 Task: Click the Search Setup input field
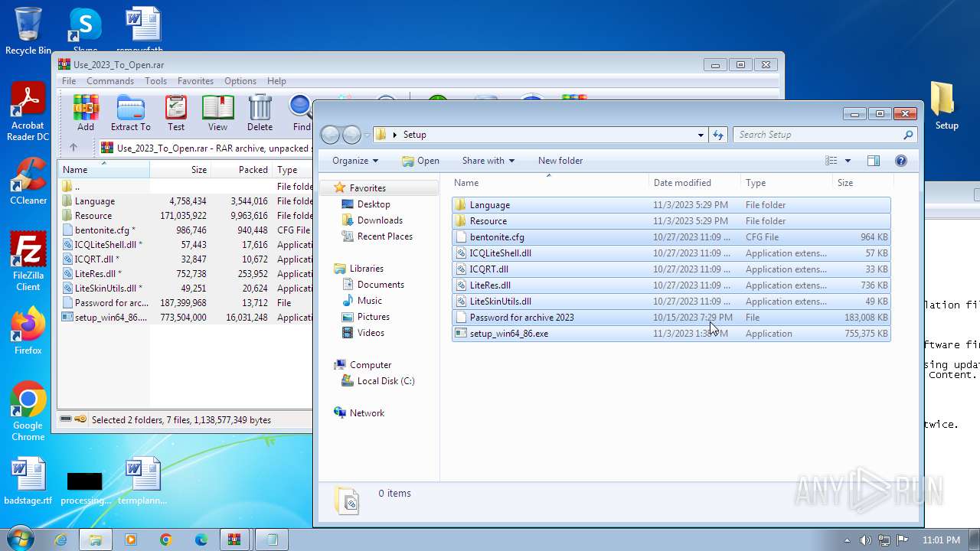tap(824, 135)
